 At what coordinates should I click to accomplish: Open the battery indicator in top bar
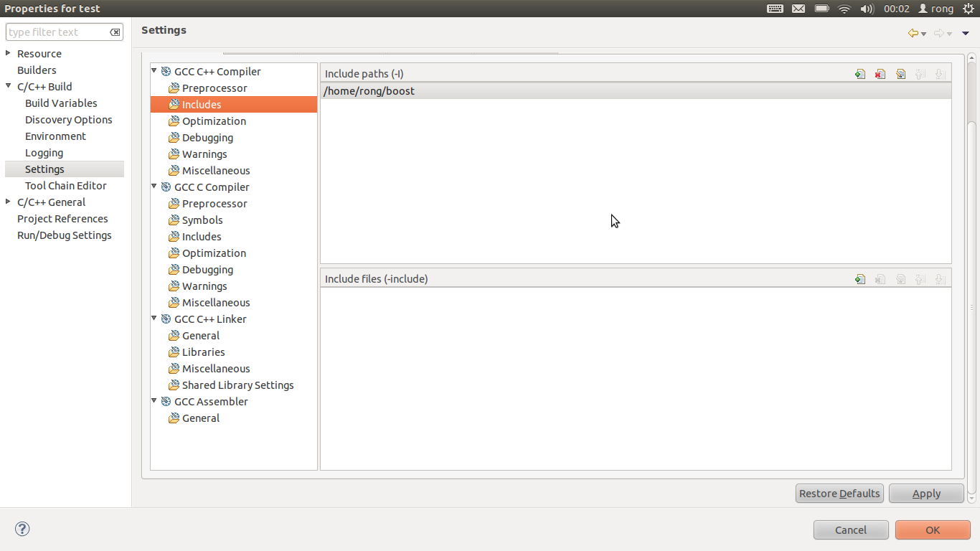821,9
